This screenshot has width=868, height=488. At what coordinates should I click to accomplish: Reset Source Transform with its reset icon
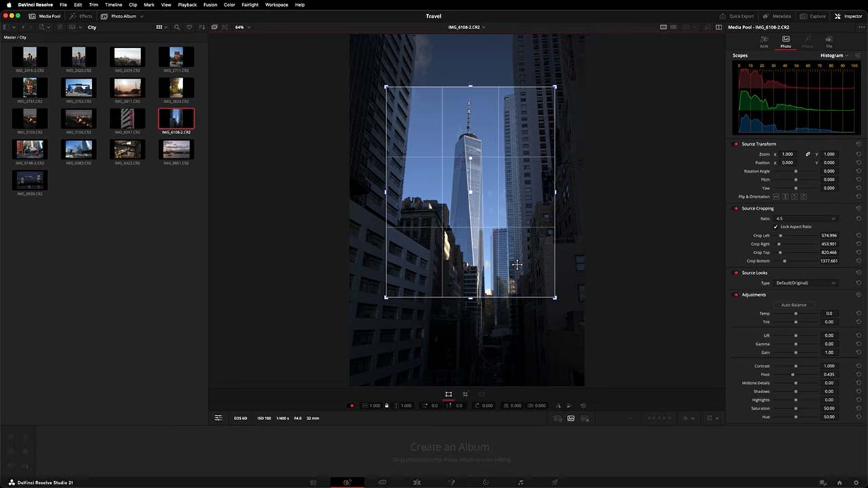[859, 144]
